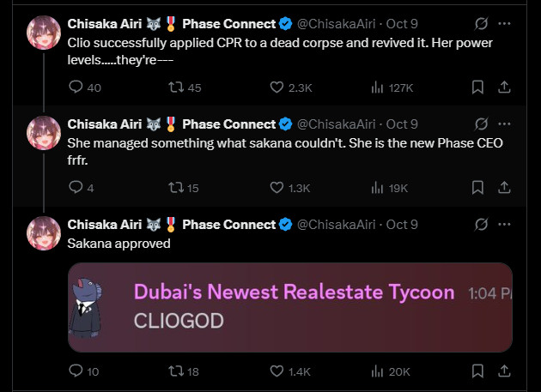Open more options on the first tweet

(x=507, y=24)
